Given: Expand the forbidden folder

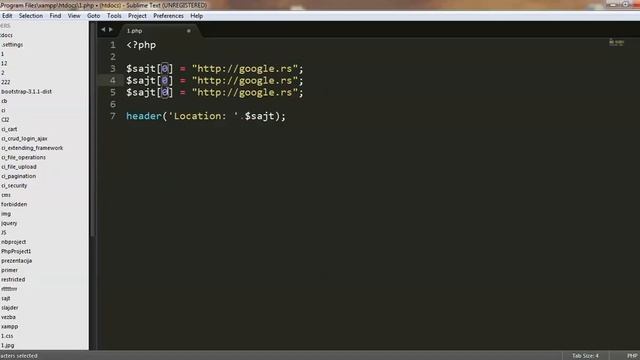Looking at the screenshot, I should point(14,204).
